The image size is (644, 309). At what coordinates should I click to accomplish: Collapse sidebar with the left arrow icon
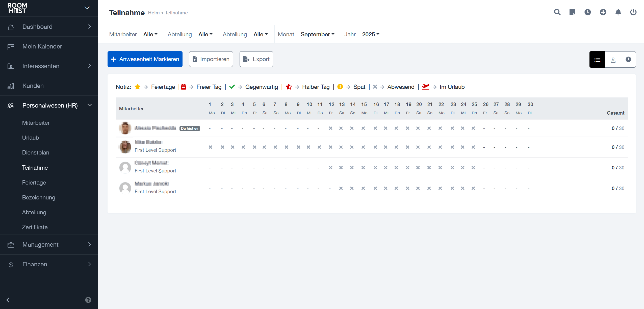8,300
